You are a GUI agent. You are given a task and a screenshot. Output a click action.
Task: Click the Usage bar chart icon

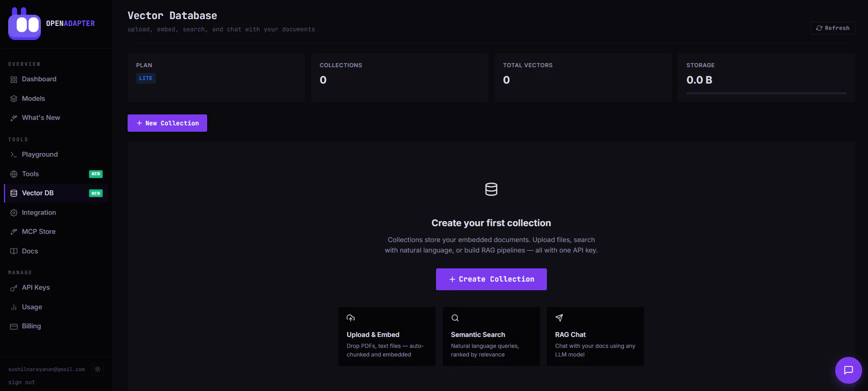pyautogui.click(x=14, y=307)
